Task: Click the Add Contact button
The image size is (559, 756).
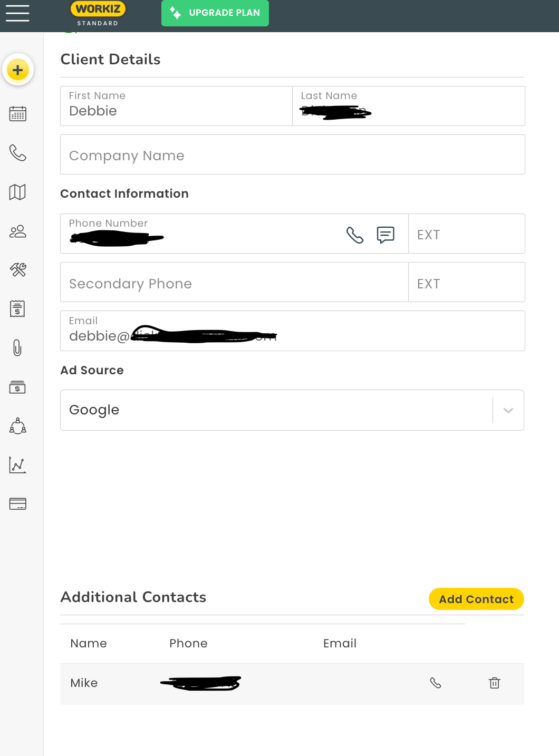Action: point(476,599)
